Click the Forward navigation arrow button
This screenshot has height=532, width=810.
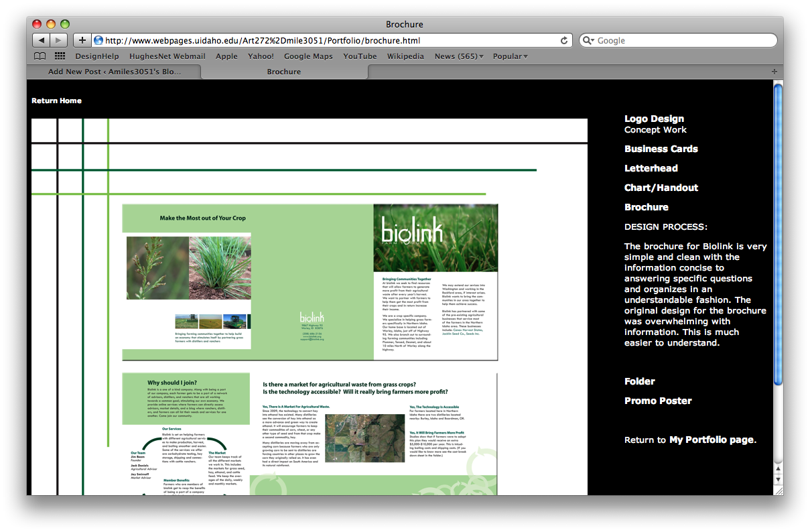tap(59, 40)
